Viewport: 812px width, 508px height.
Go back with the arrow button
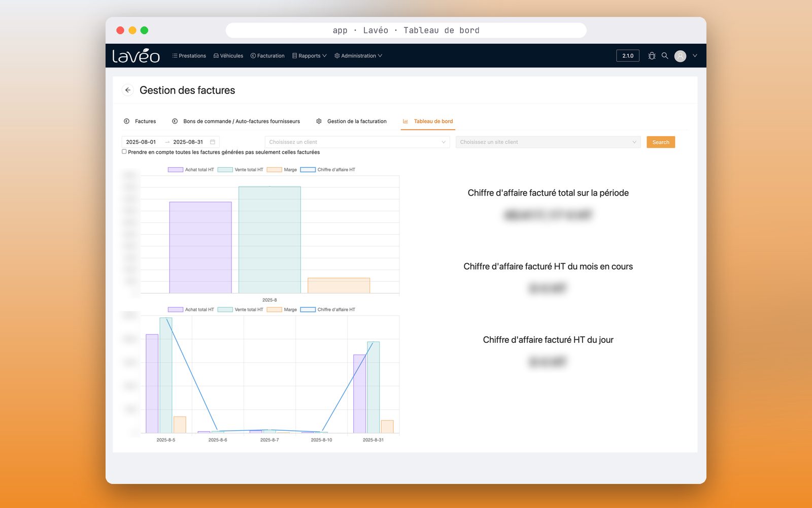[x=128, y=90]
